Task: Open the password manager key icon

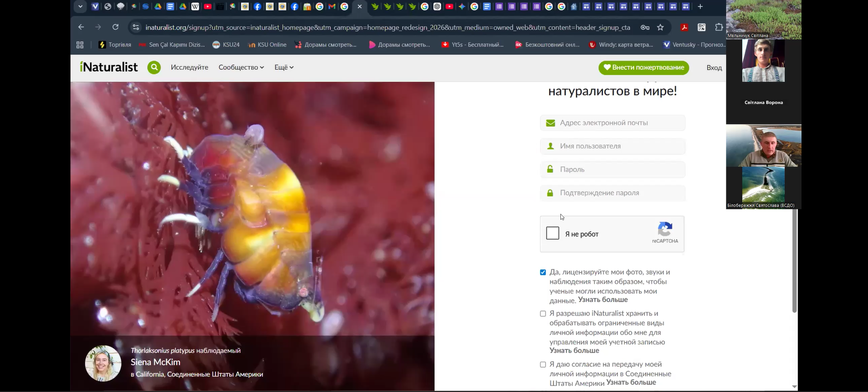Action: [x=645, y=27]
